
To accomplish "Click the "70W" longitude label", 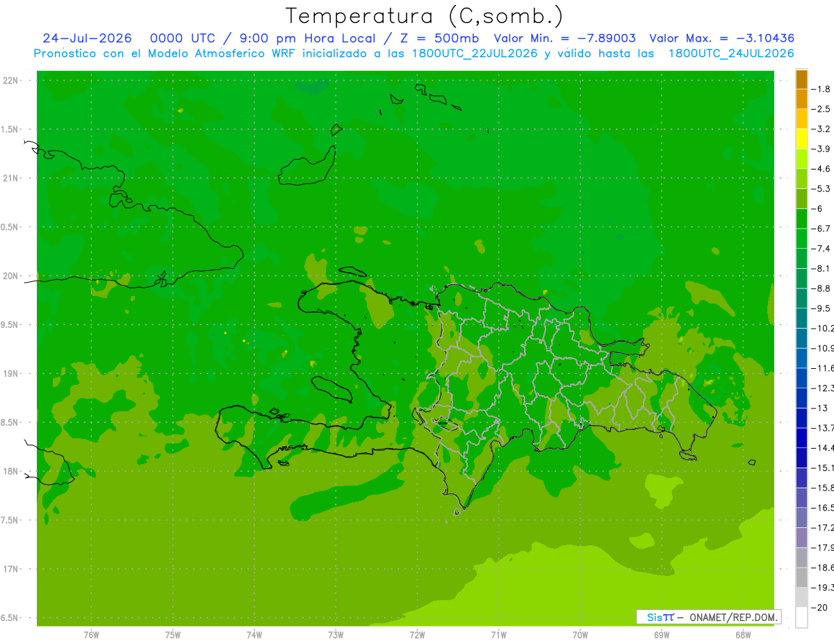I will click(580, 634).
